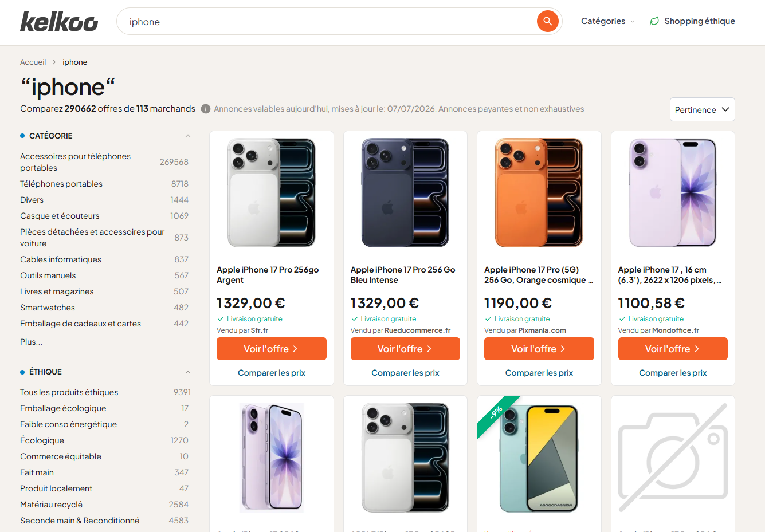
Task: Open the placeholder no-image product thumbnail
Action: [673, 458]
